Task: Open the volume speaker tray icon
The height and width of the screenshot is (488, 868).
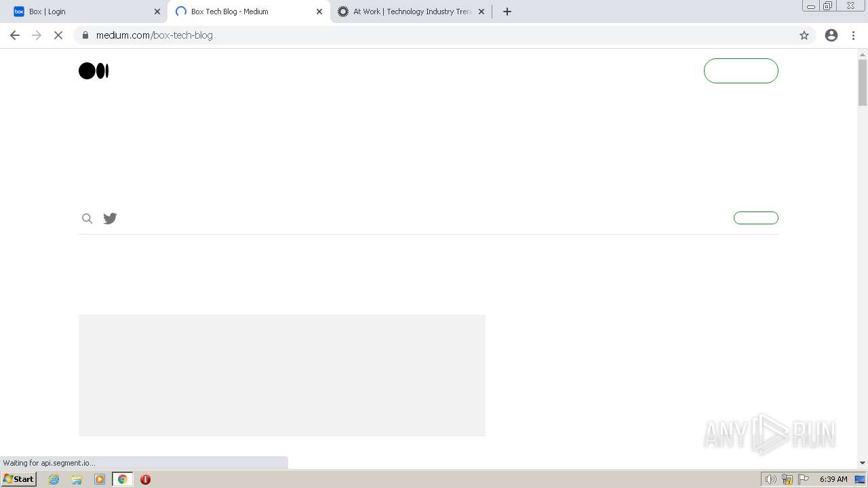Action: [771, 479]
